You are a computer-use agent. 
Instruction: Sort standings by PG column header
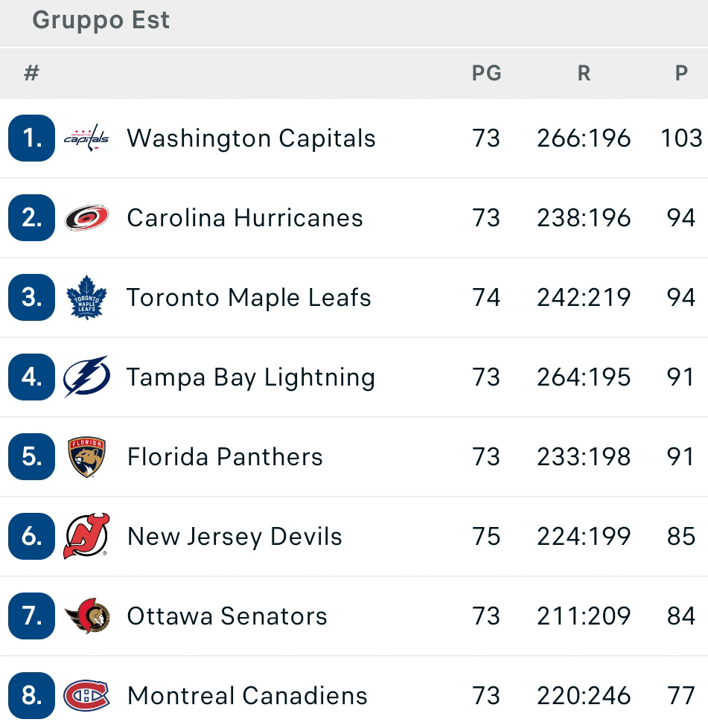[487, 73]
